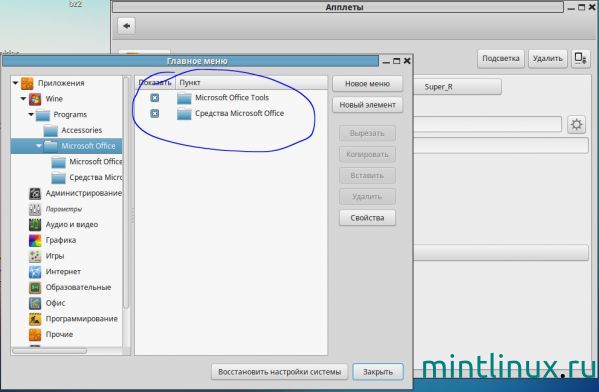The image size is (599, 392).
Task: Click the Приложения category icon
Action: point(27,83)
